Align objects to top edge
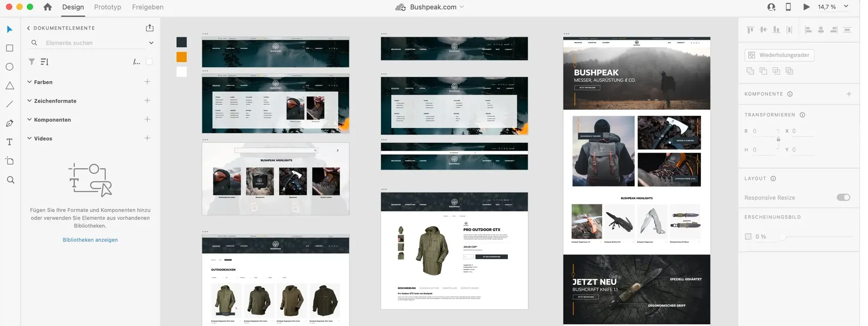The height and width of the screenshot is (326, 868). click(750, 30)
